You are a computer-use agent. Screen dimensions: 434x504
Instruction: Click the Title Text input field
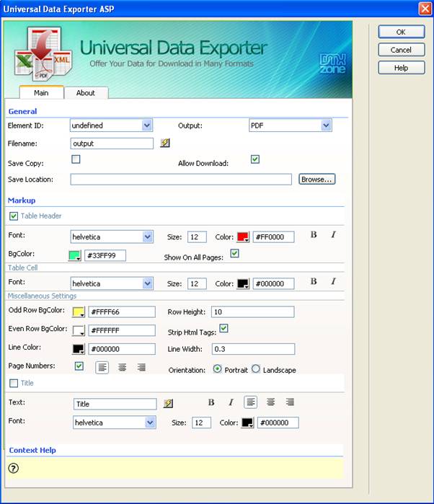point(115,404)
